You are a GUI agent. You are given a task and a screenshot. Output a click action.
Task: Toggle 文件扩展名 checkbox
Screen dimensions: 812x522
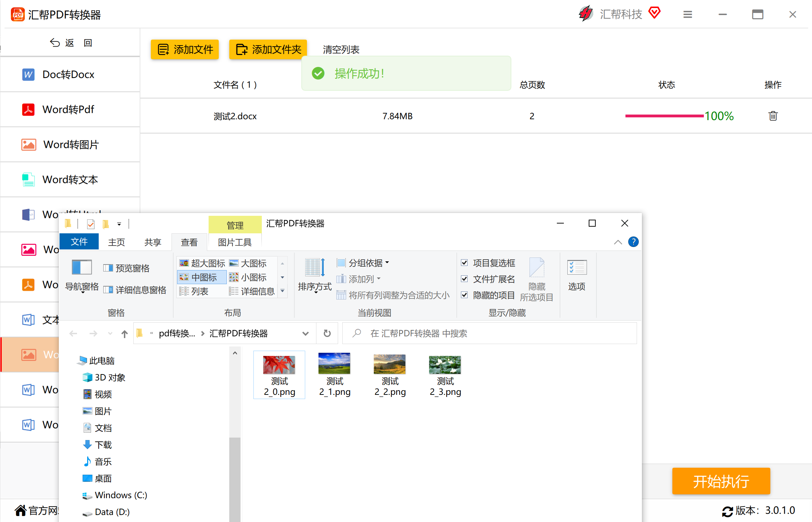click(464, 279)
